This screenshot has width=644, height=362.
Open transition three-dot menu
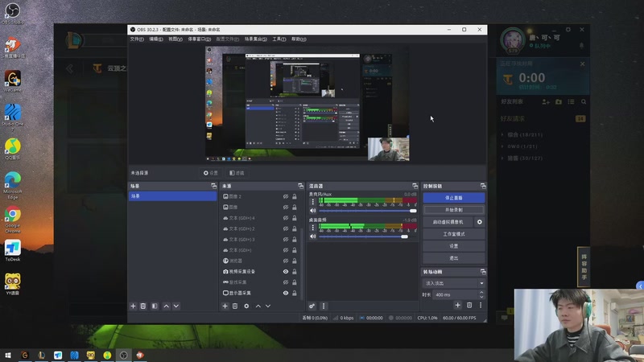[480, 305]
